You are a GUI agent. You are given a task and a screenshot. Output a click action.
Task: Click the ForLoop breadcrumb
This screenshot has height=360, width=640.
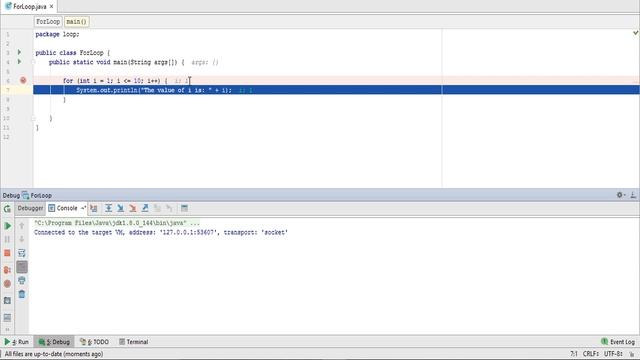pos(48,22)
